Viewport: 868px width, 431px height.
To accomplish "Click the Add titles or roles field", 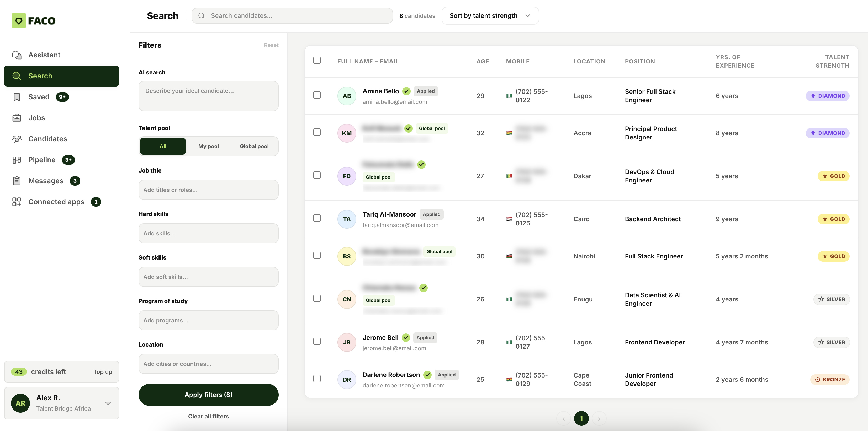I will pyautogui.click(x=208, y=190).
